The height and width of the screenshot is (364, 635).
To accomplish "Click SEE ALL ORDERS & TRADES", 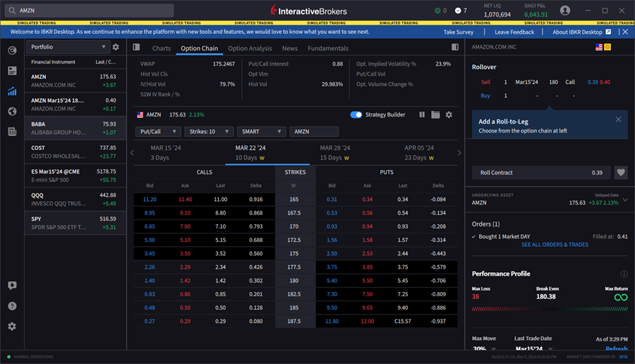I will (x=555, y=245).
